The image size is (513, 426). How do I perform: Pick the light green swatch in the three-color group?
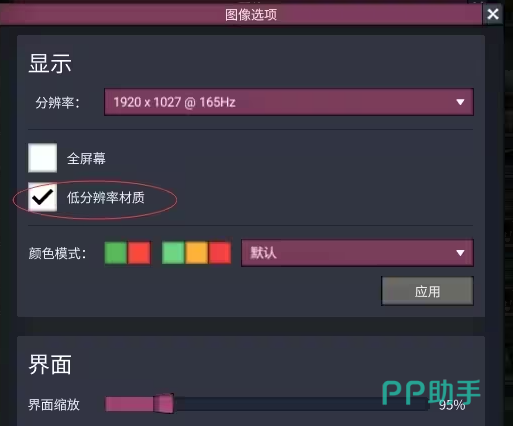[173, 253]
